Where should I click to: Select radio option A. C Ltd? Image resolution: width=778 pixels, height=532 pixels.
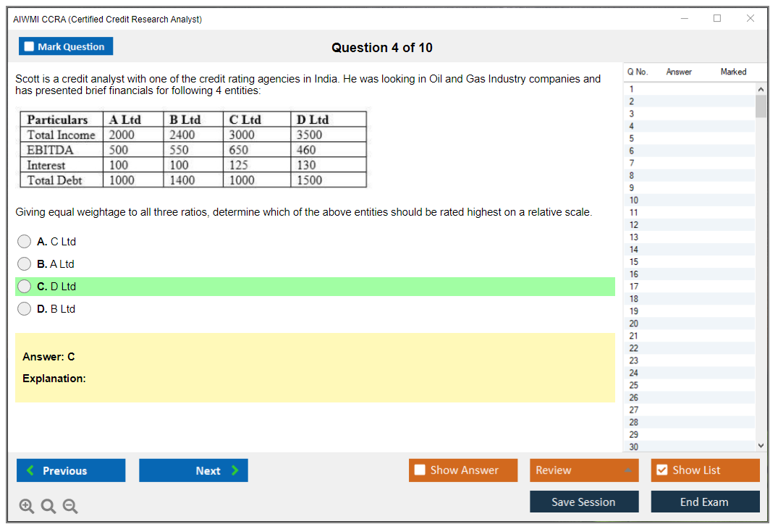coord(25,242)
